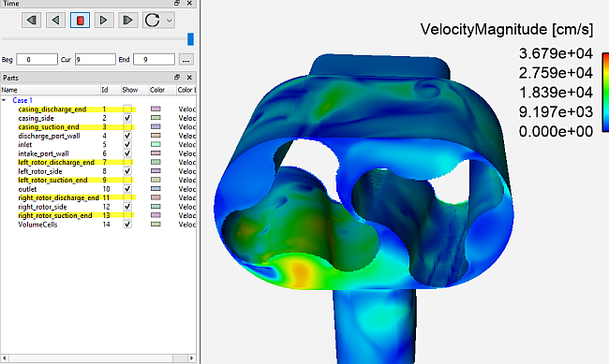Select the right_rotor_discharge_end part name
Image resolution: width=609 pixels, height=364 pixels.
pyautogui.click(x=59, y=197)
